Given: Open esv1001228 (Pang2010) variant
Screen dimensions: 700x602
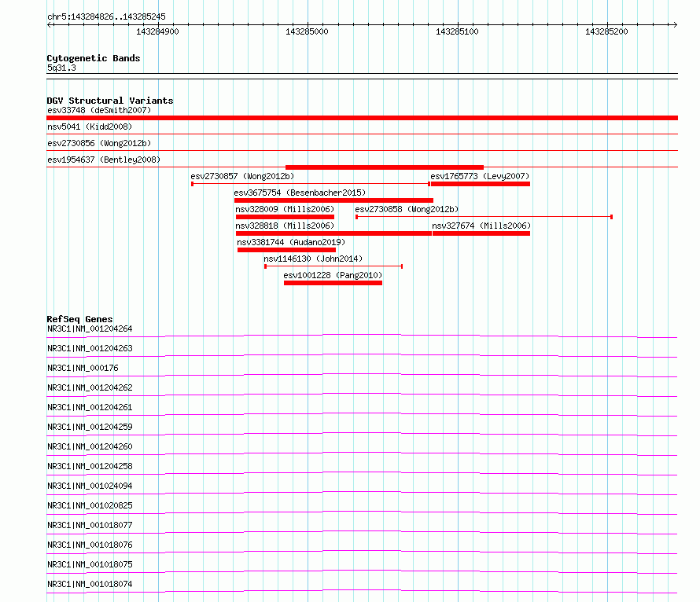Looking at the screenshot, I should point(333,275).
